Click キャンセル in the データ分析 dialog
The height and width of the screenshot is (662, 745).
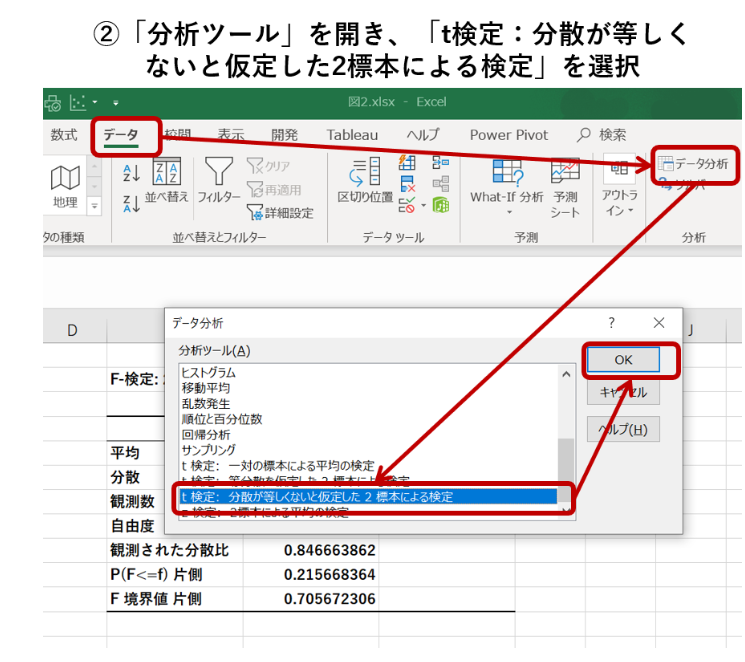pyautogui.click(x=623, y=392)
